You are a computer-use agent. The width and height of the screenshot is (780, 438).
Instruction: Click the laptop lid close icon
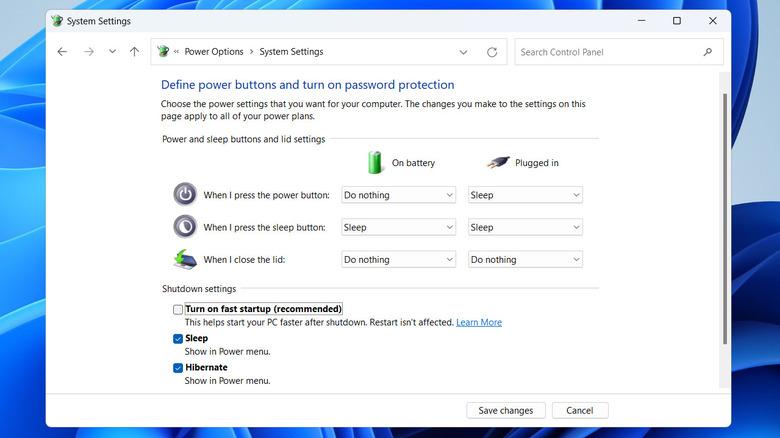185,259
